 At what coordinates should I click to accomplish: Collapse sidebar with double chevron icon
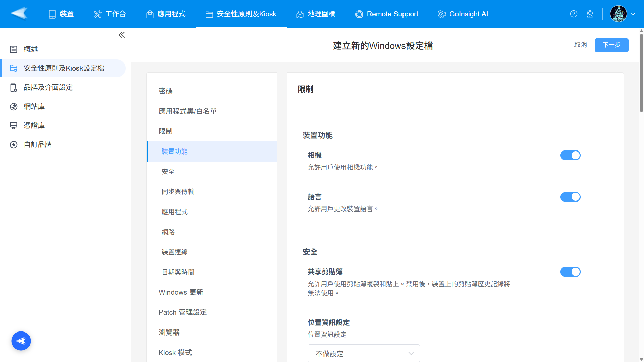pyautogui.click(x=122, y=35)
